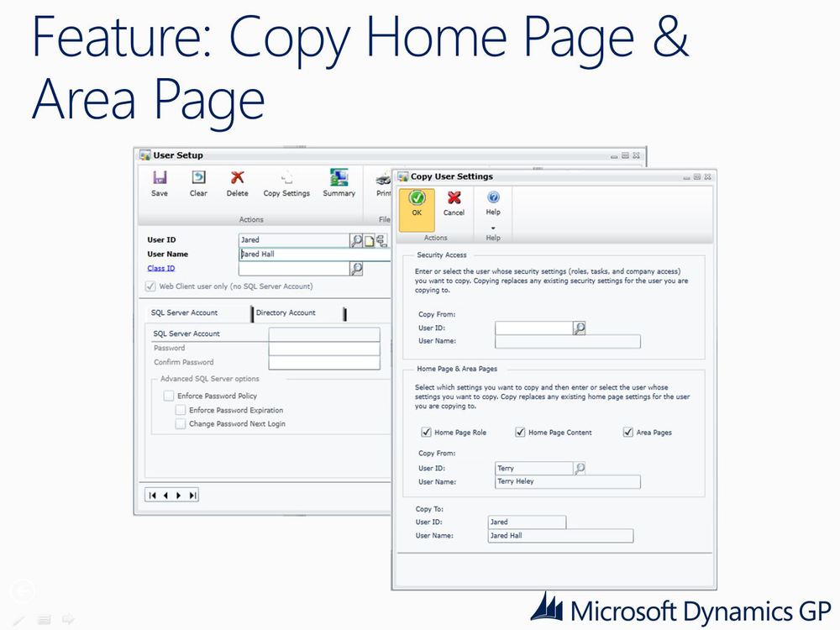Toggle the Web Client user only checkbox
840x630 pixels.
[150, 286]
